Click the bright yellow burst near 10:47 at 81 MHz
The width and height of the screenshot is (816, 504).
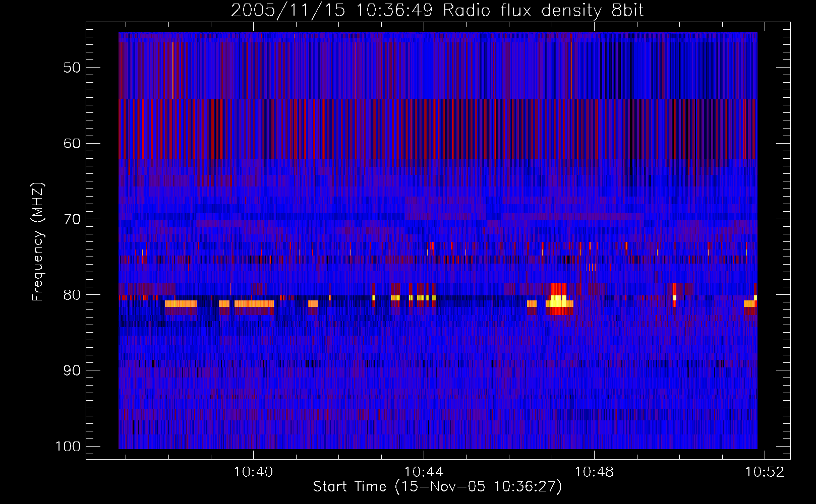point(559,301)
